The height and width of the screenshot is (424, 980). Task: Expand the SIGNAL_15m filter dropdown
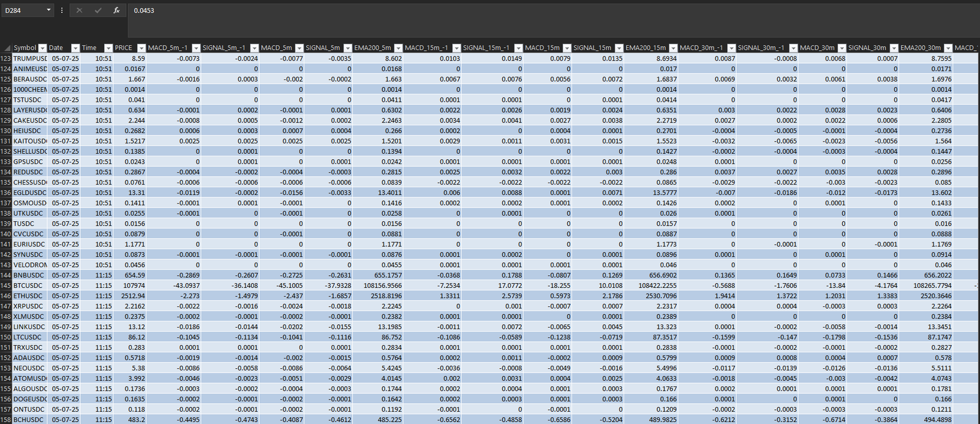pos(619,48)
